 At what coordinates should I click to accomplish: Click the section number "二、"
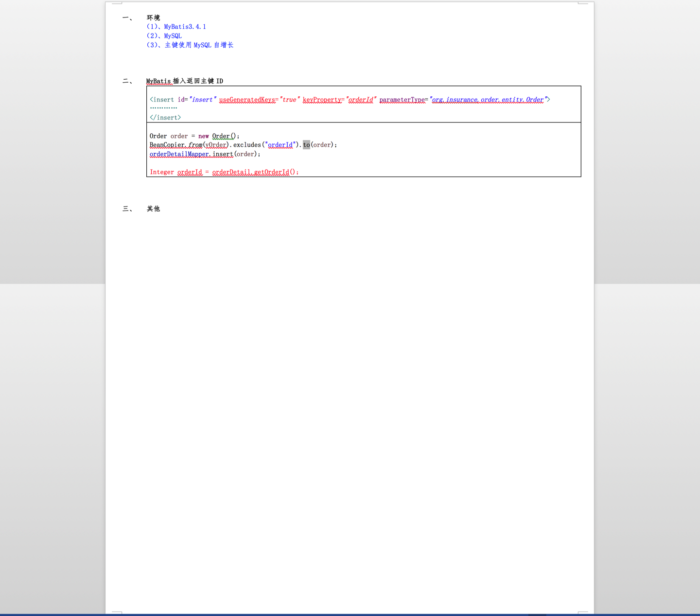click(127, 81)
